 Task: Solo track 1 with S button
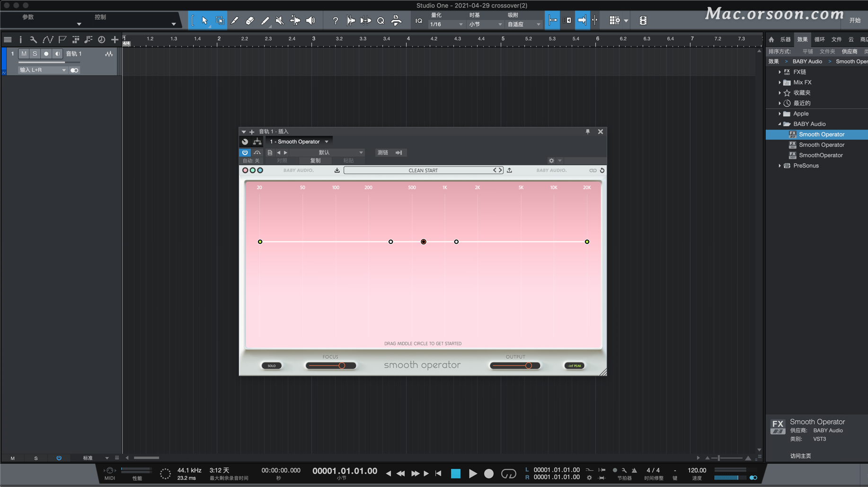[35, 54]
